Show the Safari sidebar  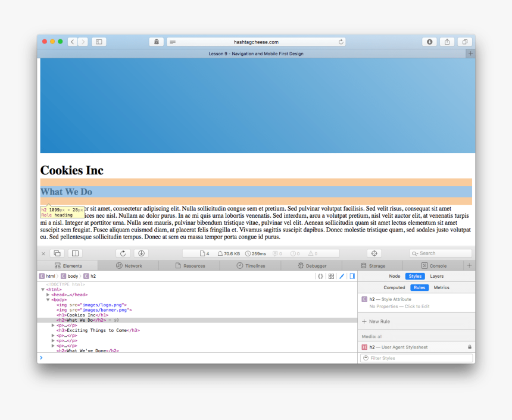[x=98, y=42]
